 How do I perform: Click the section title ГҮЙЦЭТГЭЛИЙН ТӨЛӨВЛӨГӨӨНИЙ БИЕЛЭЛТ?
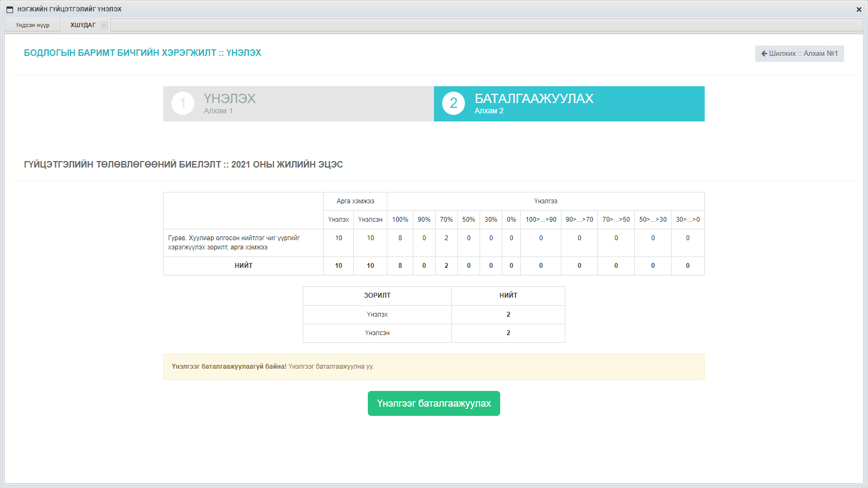coord(183,164)
